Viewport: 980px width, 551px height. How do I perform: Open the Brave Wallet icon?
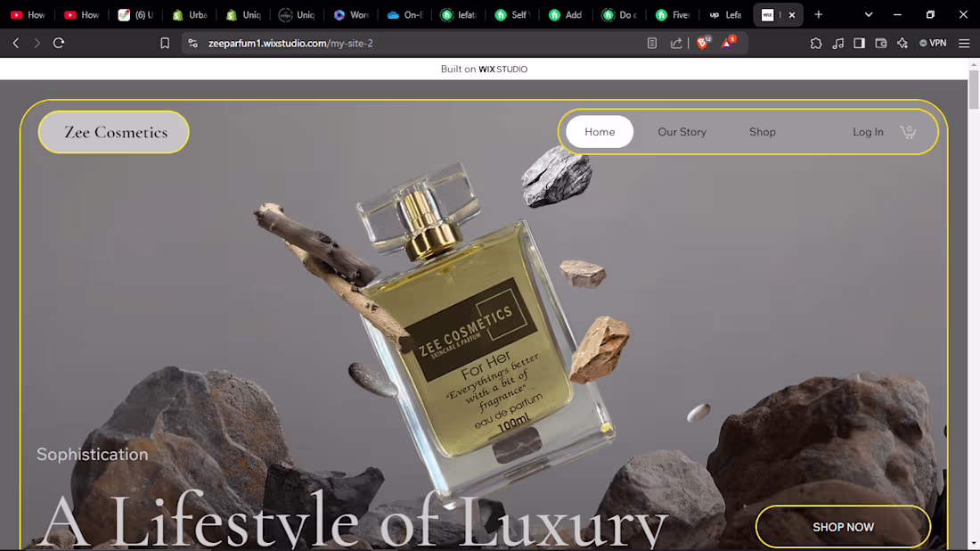click(880, 43)
